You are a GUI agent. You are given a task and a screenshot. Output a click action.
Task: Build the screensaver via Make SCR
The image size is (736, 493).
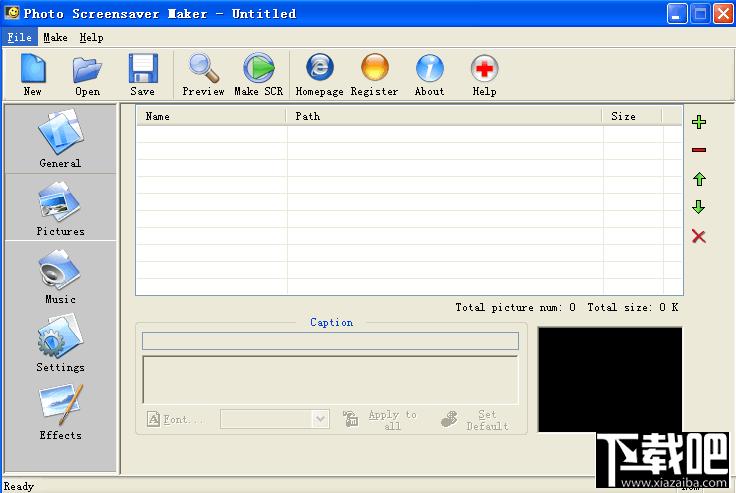point(259,75)
